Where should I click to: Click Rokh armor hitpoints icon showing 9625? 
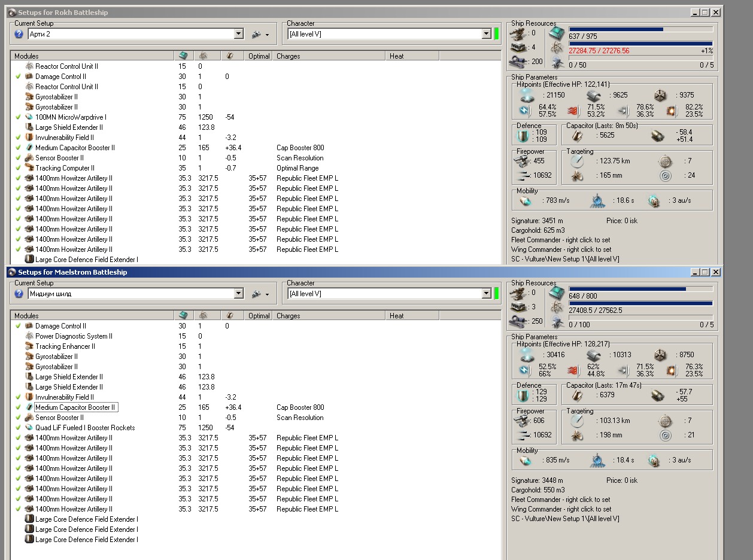pos(594,95)
